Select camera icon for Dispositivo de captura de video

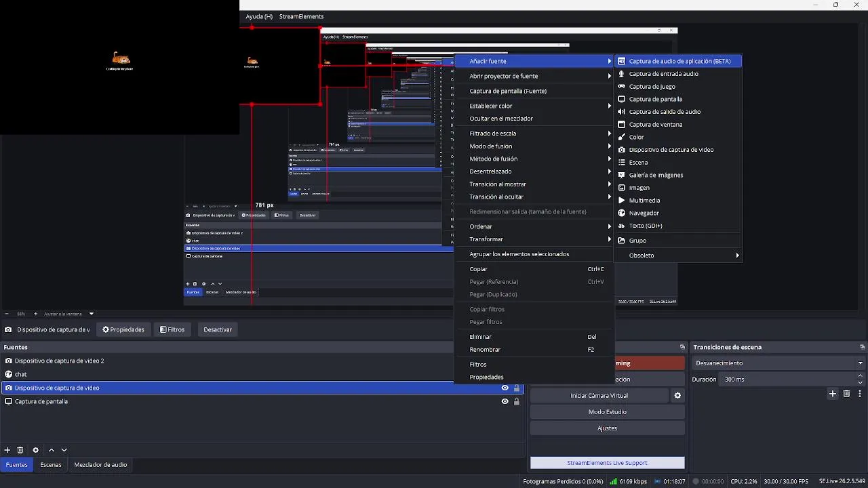click(x=621, y=150)
